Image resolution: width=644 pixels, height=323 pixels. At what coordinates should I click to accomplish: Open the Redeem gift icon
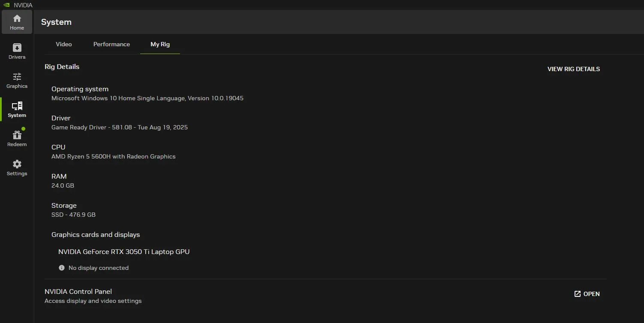coord(17,135)
